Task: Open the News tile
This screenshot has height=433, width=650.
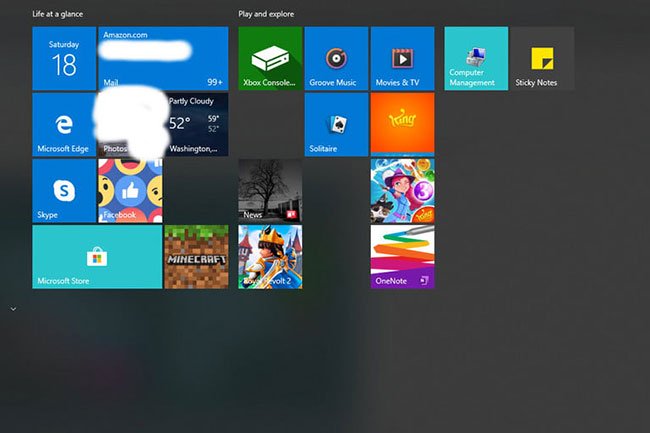Action: pyautogui.click(x=270, y=191)
